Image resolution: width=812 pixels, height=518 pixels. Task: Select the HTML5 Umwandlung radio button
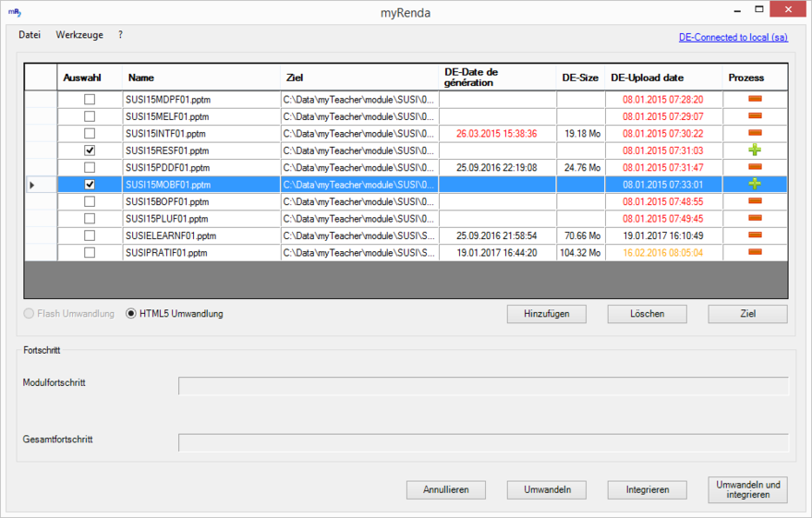131,314
